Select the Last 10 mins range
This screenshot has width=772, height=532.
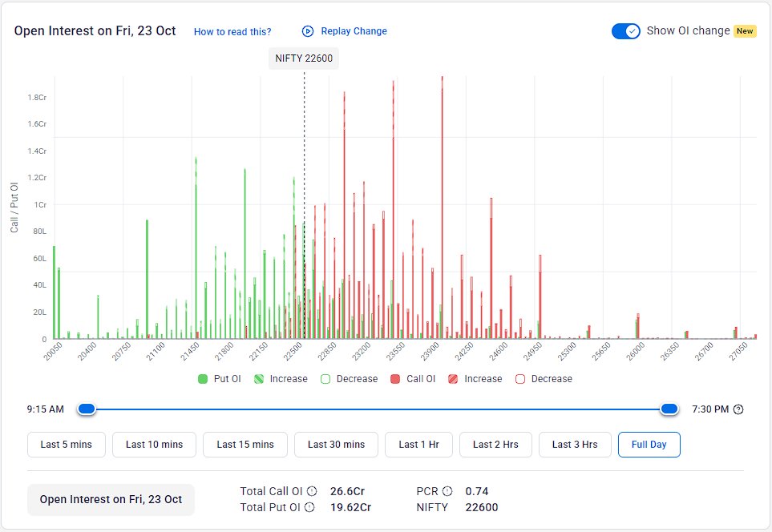(154, 445)
